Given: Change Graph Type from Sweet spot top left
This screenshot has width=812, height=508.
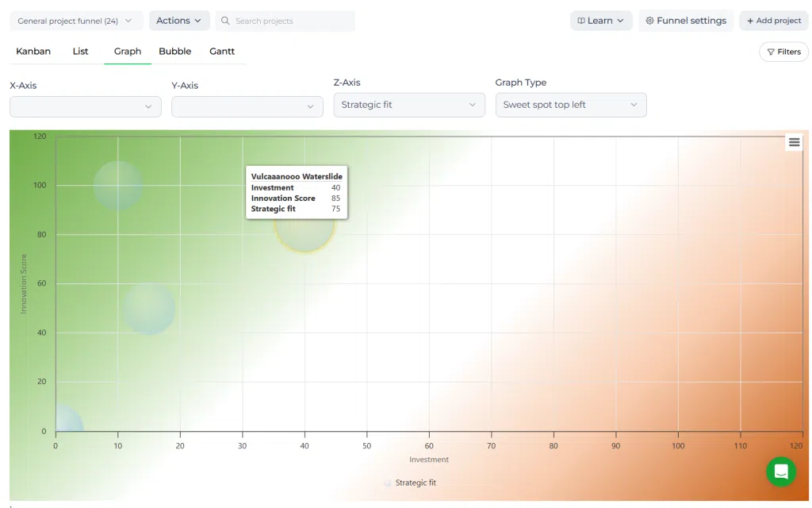Looking at the screenshot, I should [x=571, y=105].
